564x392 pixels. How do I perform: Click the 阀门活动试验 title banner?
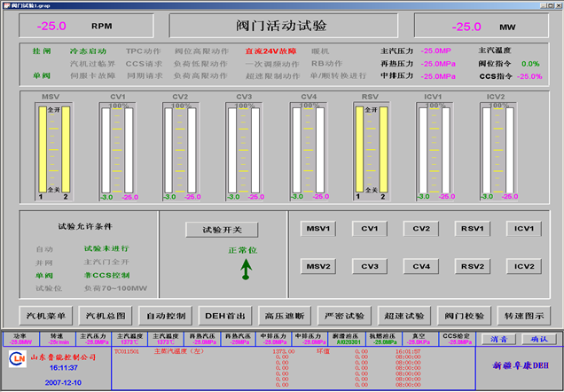coord(284,26)
